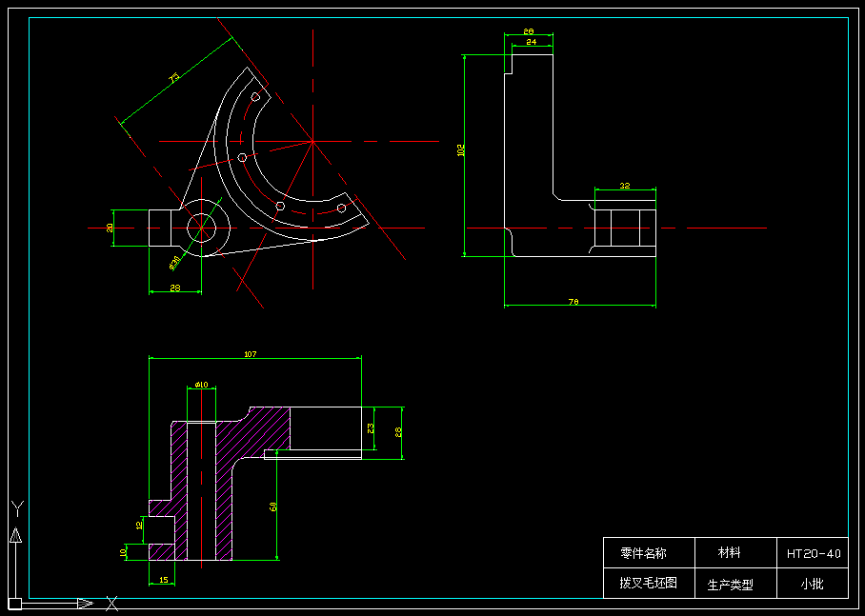Select the "28" dimension below the fork plan view
Image resolution: width=865 pixels, height=616 pixels.
tap(175, 288)
